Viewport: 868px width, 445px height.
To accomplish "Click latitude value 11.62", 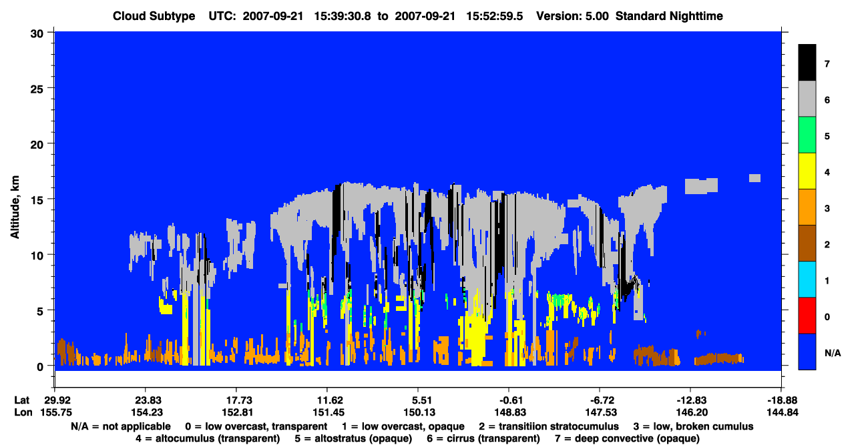I will point(327,400).
